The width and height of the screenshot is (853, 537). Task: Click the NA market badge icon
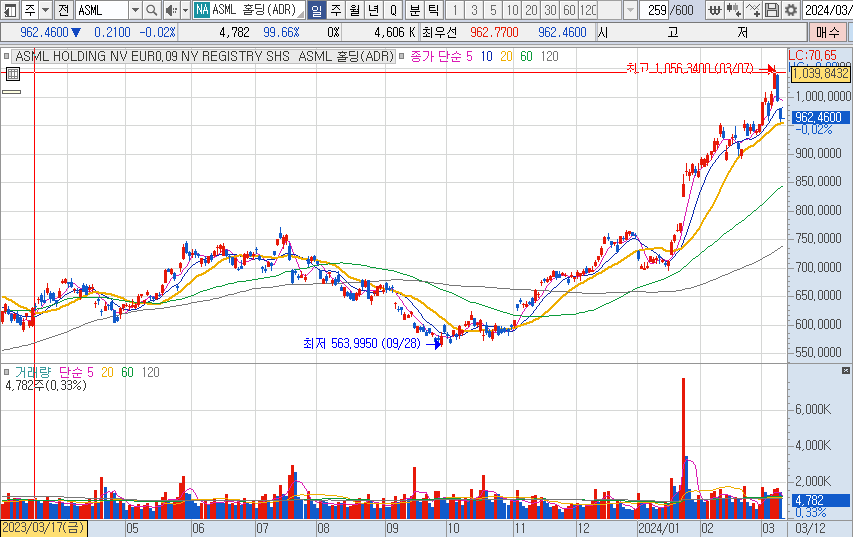(202, 10)
